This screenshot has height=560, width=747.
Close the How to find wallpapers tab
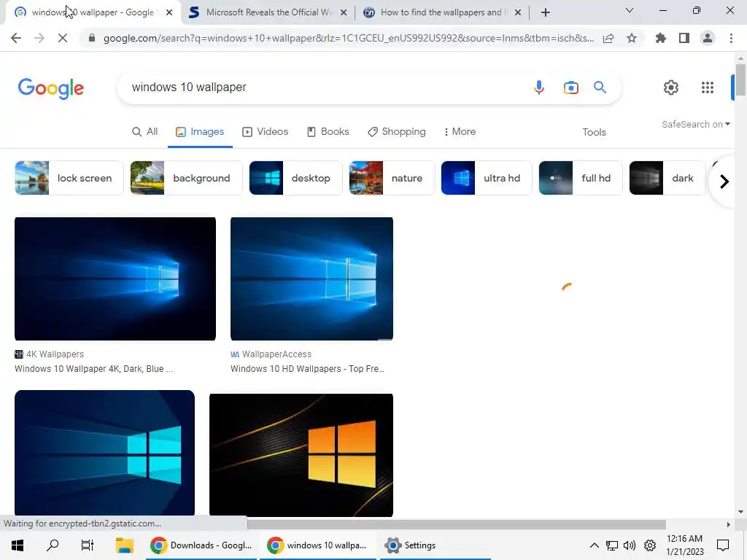click(518, 12)
